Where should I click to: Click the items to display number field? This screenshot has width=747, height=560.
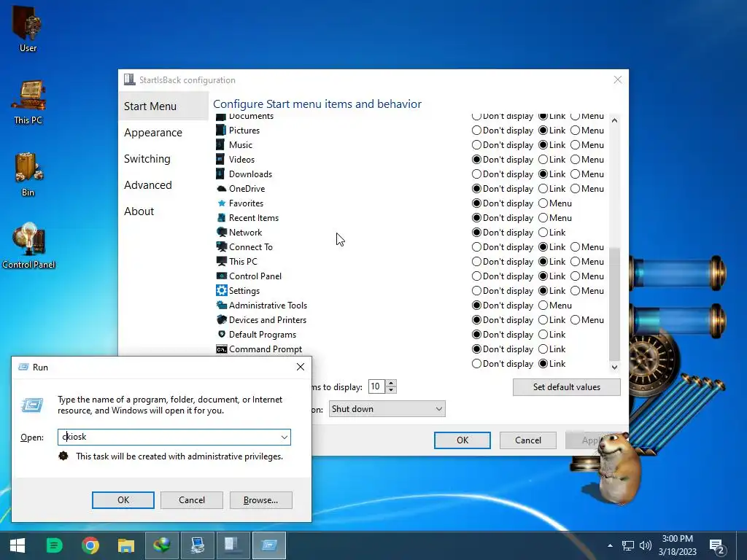377,386
